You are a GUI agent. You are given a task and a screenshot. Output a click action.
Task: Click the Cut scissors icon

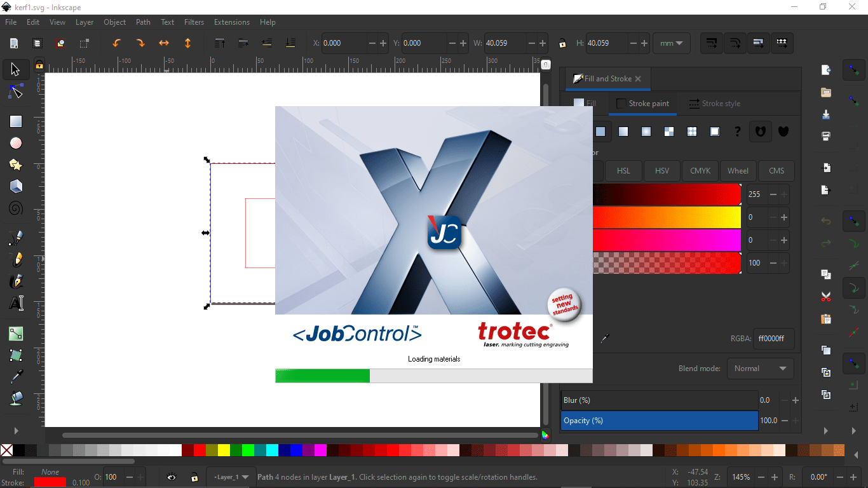pyautogui.click(x=826, y=297)
